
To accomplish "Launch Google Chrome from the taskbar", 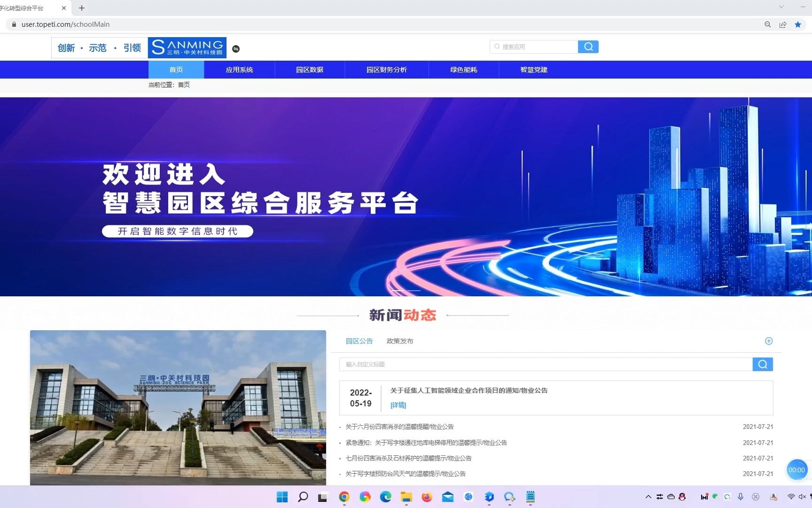I will tap(344, 497).
